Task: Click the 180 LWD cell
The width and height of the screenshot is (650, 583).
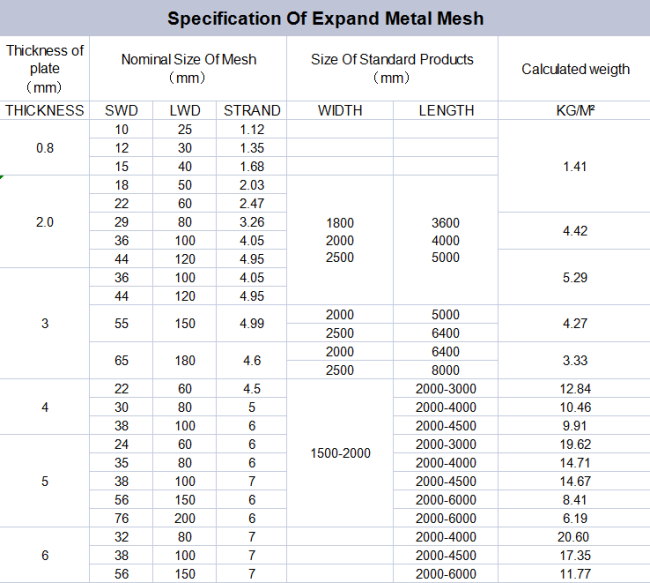Action: click(184, 360)
